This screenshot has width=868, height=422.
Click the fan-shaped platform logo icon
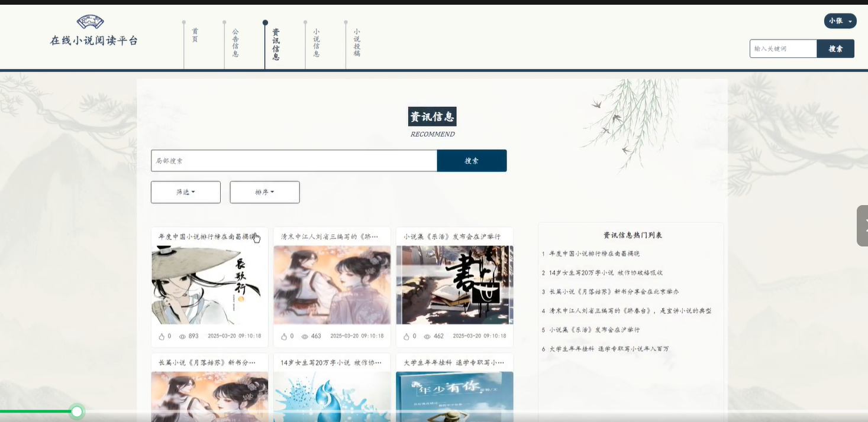91,22
